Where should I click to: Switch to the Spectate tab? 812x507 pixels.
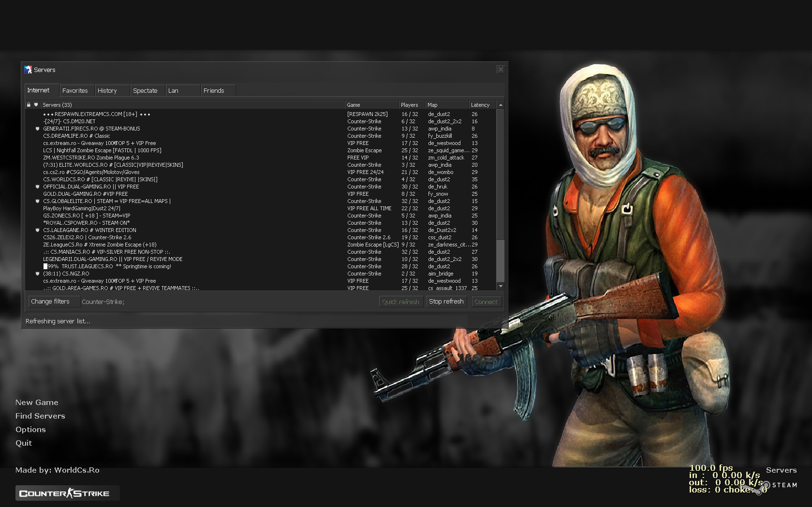pyautogui.click(x=148, y=90)
